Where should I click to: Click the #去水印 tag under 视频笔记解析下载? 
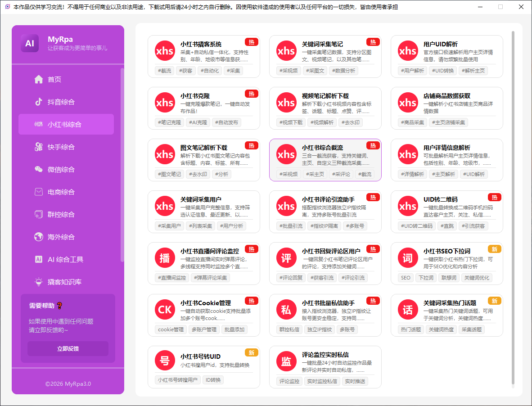[351, 122]
